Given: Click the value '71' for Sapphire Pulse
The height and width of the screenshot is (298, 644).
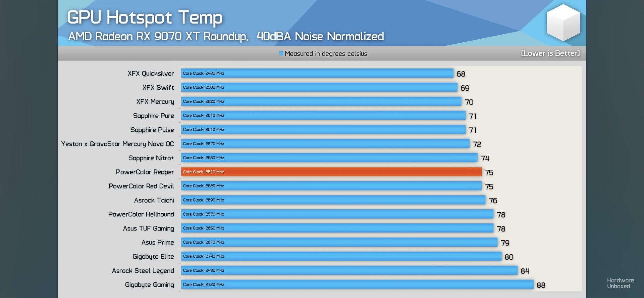Looking at the screenshot, I should pyautogui.click(x=473, y=130).
